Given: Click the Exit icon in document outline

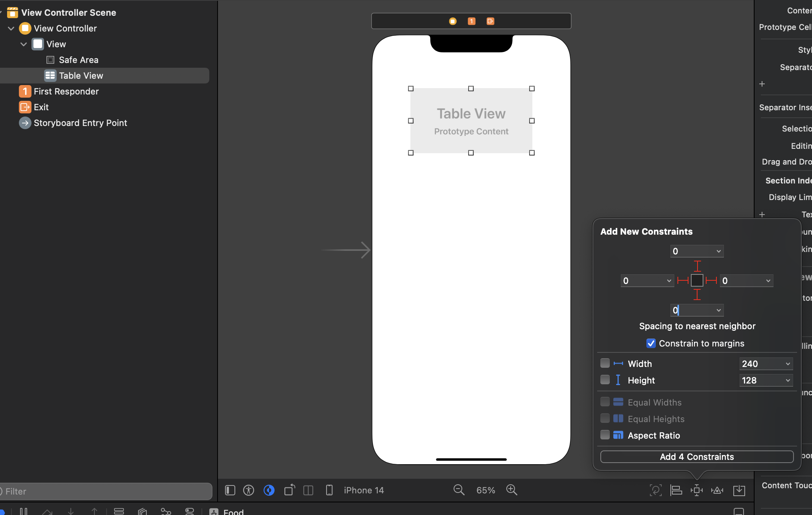Looking at the screenshot, I should (x=25, y=107).
